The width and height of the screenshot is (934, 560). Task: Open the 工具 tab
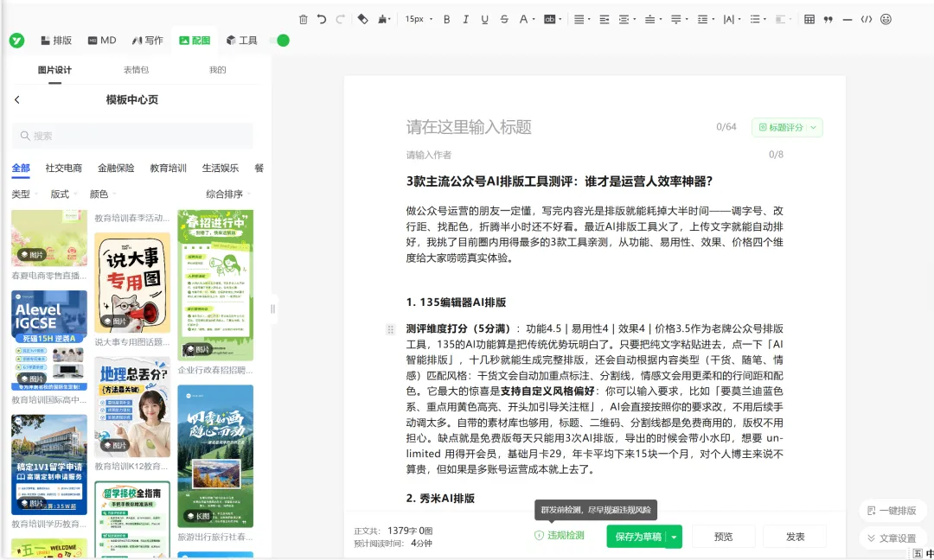(241, 41)
